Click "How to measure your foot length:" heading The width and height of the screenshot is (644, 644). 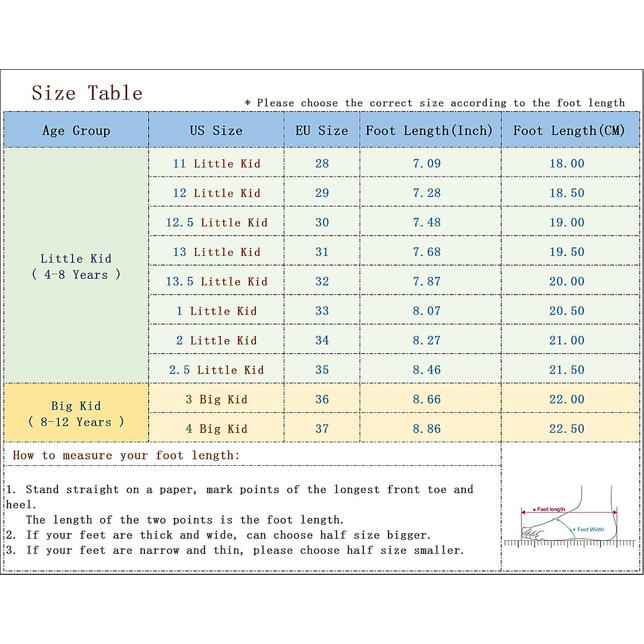pos(126,456)
